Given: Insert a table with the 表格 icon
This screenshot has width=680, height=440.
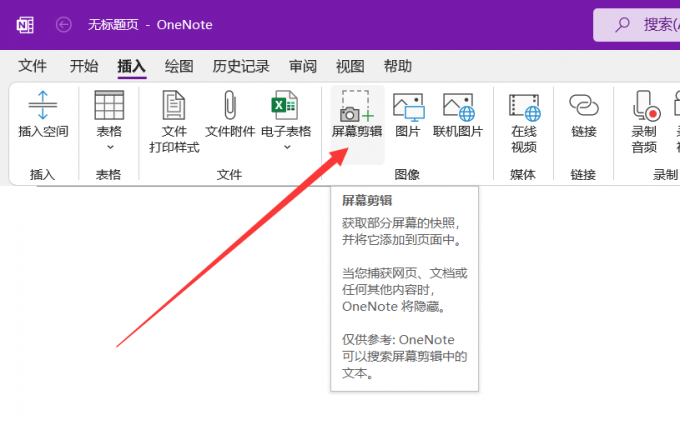Looking at the screenshot, I should coord(109,105).
